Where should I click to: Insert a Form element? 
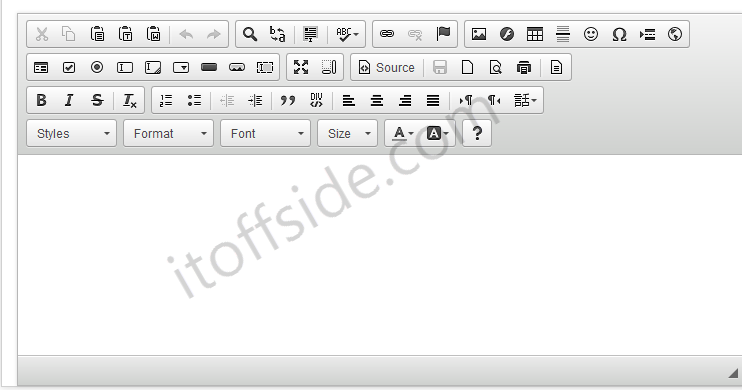tap(41, 68)
